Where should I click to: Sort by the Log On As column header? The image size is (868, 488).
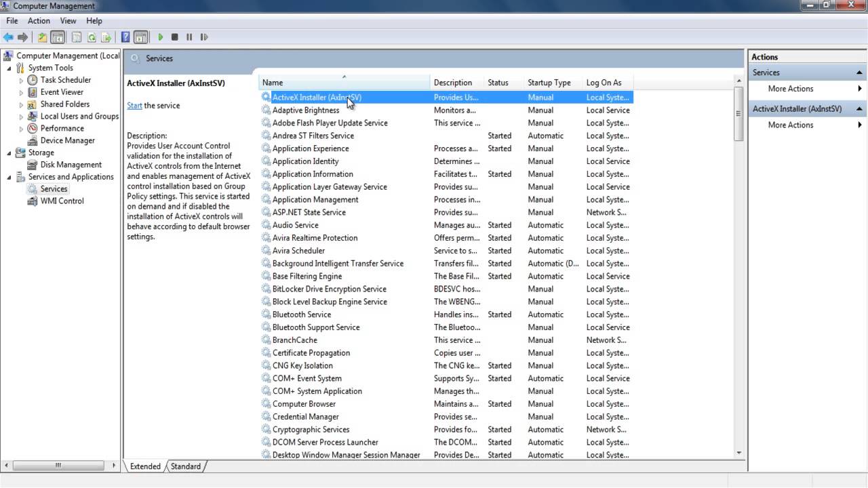[608, 83]
